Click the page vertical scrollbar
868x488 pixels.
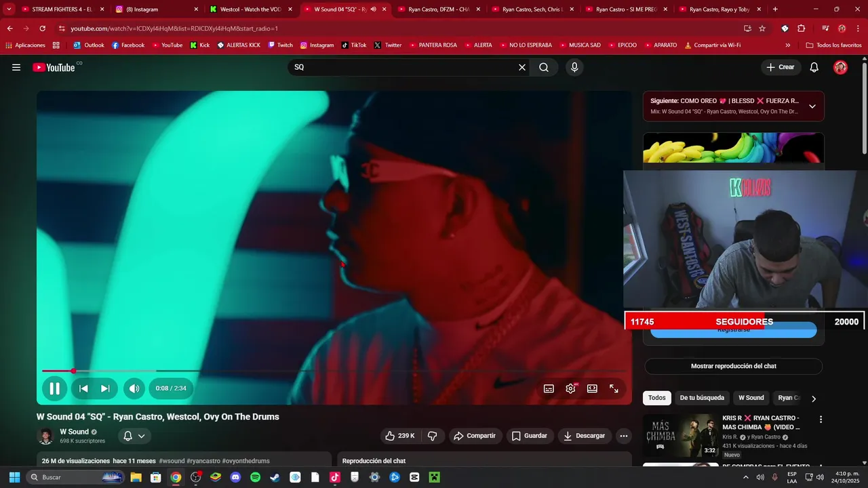pyautogui.click(x=864, y=108)
